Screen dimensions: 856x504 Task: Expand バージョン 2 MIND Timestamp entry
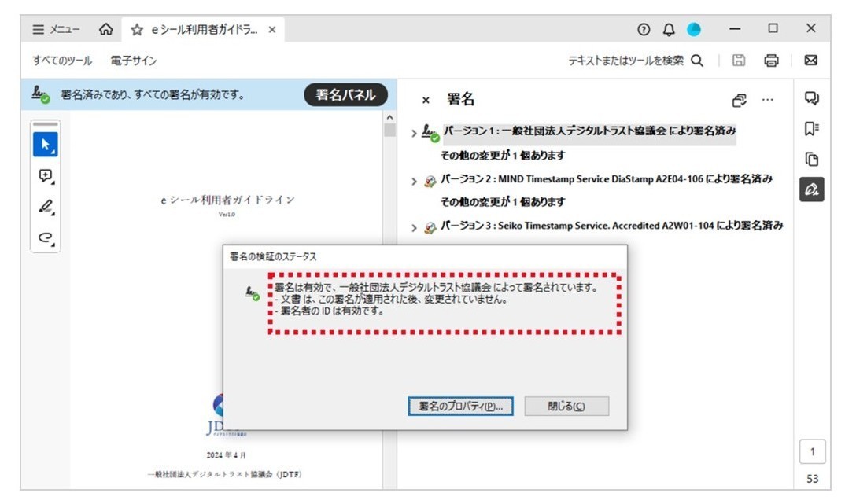coord(414,181)
